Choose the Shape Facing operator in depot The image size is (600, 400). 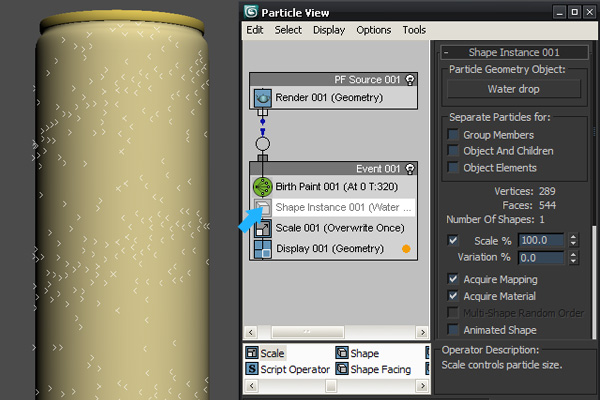pos(342,370)
